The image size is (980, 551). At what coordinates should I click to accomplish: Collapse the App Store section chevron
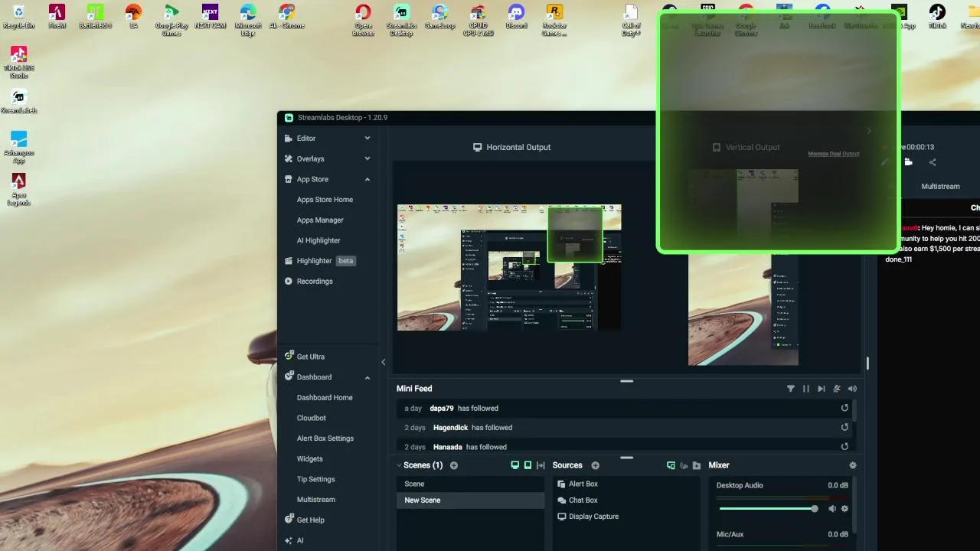(x=367, y=179)
